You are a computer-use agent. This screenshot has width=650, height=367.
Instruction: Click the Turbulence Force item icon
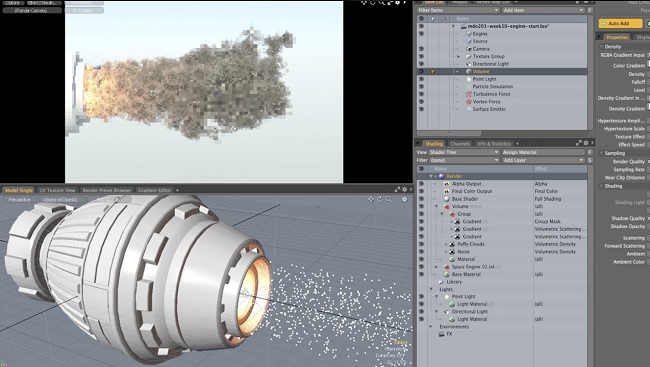(x=469, y=94)
